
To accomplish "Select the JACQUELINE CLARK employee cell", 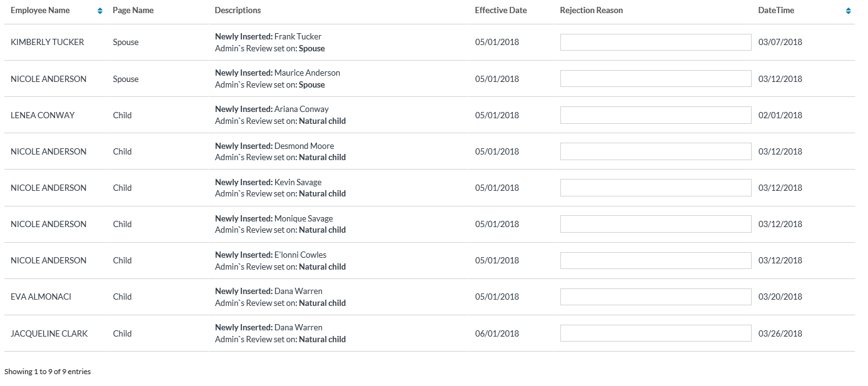I will pos(49,333).
